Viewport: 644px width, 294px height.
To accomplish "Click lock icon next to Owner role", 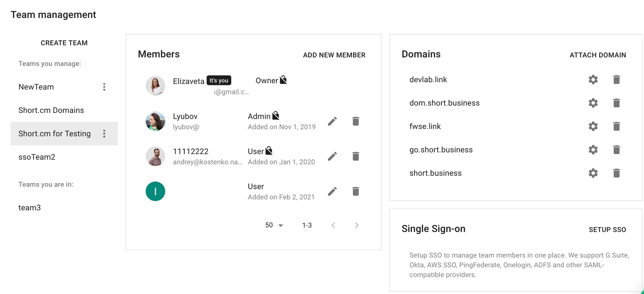I will 283,80.
